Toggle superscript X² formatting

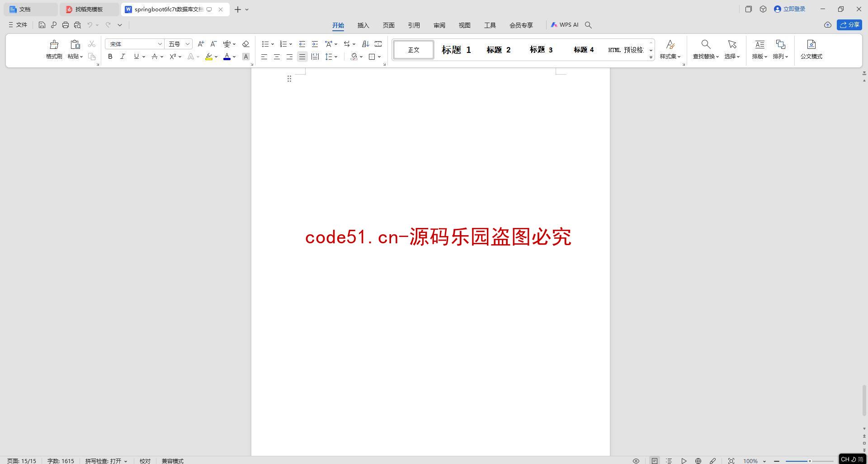point(173,57)
